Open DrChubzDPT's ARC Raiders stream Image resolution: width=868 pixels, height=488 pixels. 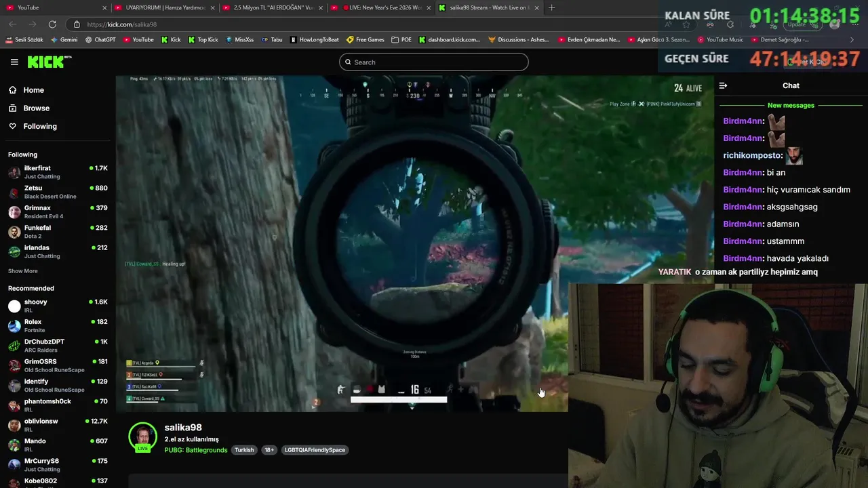tap(58, 346)
